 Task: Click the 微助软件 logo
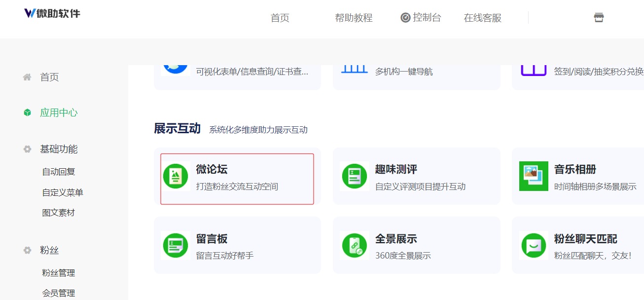coord(52,13)
